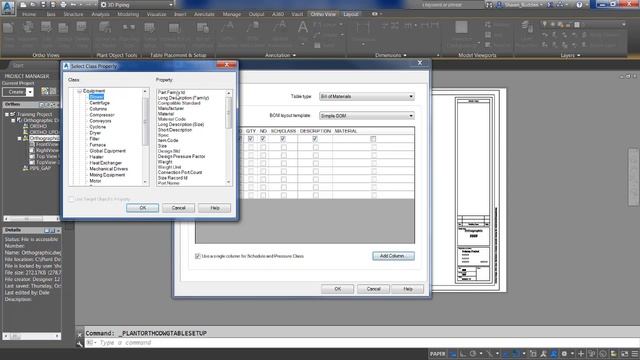Click Cancel in the Select Class Property dialog
This screenshot has height=360, width=640.
click(178, 208)
